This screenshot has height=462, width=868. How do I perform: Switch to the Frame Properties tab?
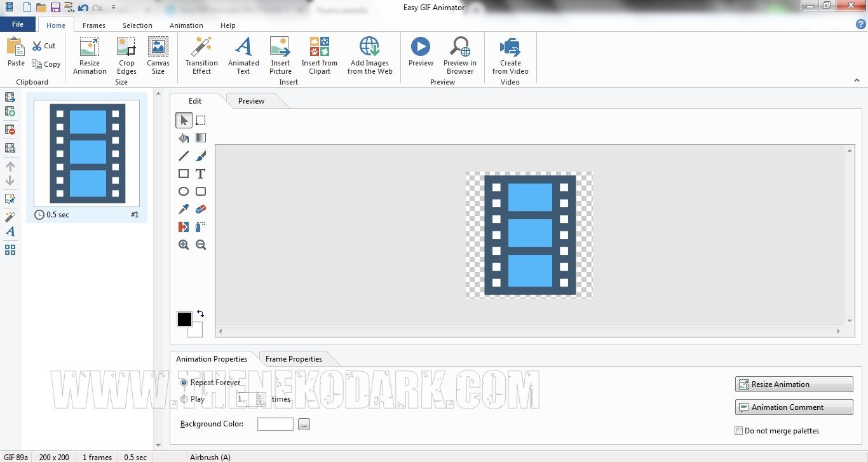(294, 359)
